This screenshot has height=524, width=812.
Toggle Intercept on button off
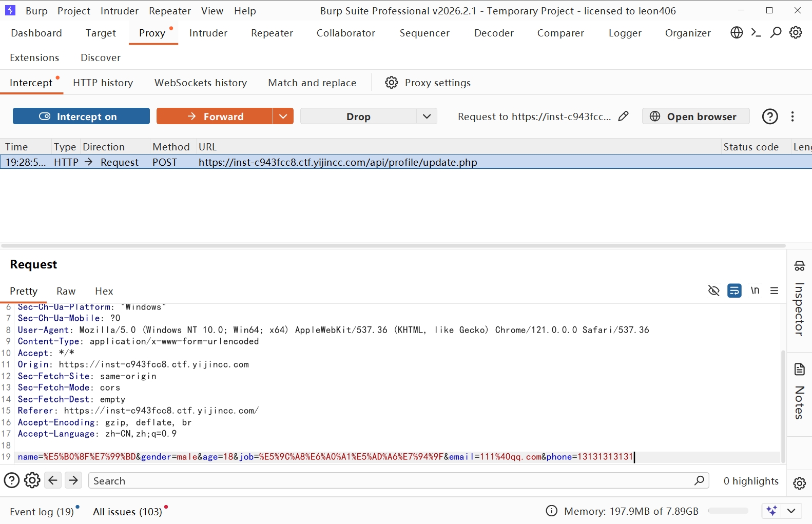pos(81,117)
